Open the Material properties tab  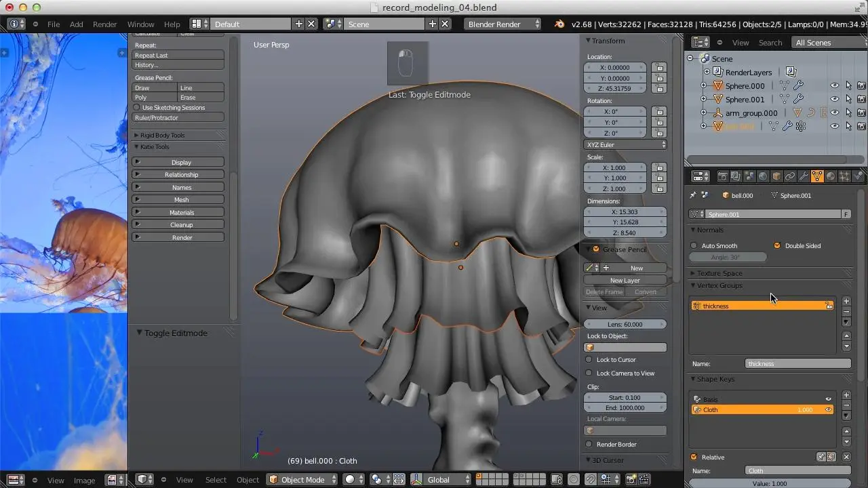point(831,176)
